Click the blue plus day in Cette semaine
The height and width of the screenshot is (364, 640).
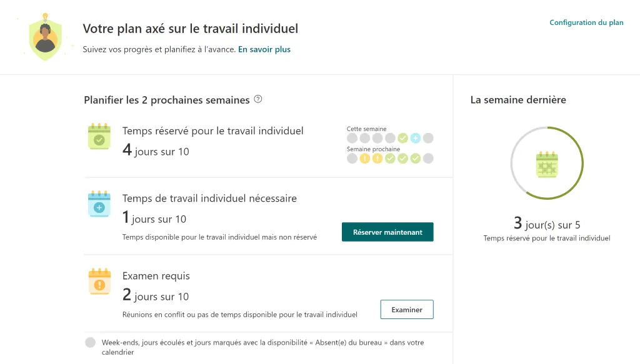[x=415, y=139]
